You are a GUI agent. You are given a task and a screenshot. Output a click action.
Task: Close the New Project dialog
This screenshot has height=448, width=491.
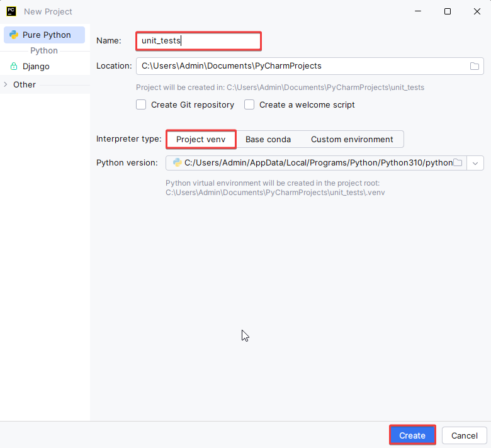click(477, 11)
